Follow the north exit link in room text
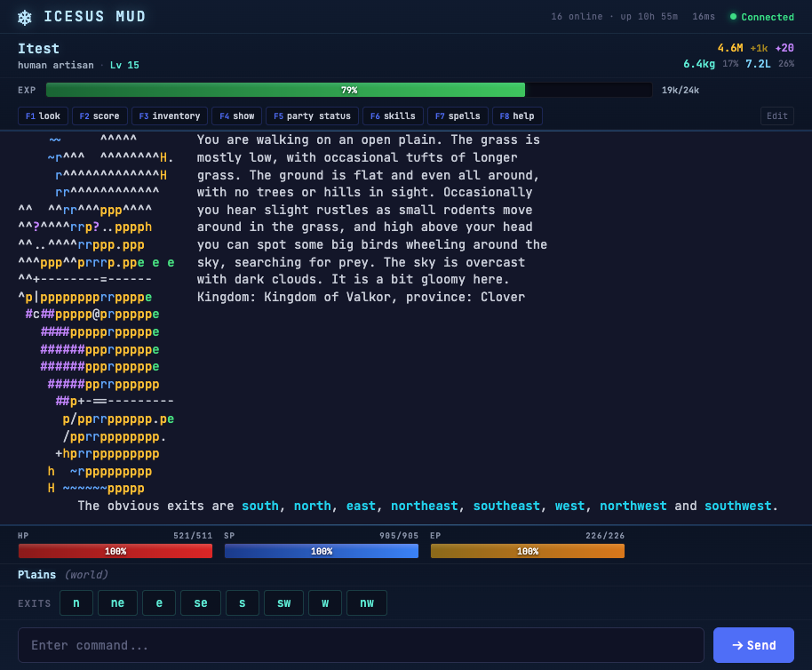Screen dimensions: 812x670 tap(312, 505)
